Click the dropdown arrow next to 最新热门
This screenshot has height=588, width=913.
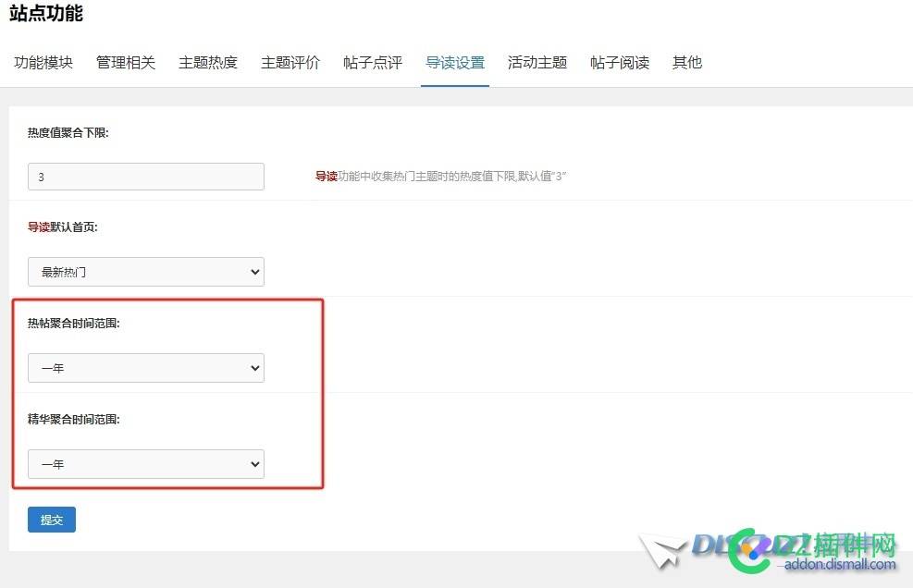point(253,271)
